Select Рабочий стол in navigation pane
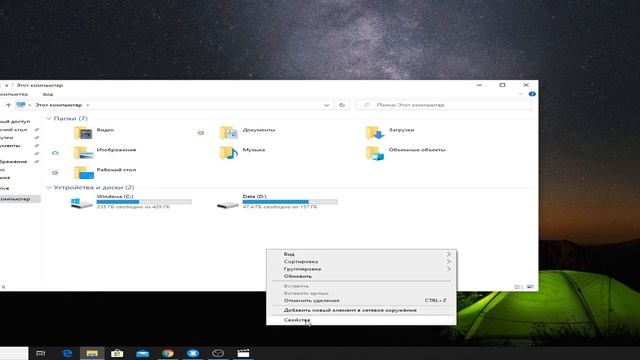The image size is (640, 360). tap(13, 129)
